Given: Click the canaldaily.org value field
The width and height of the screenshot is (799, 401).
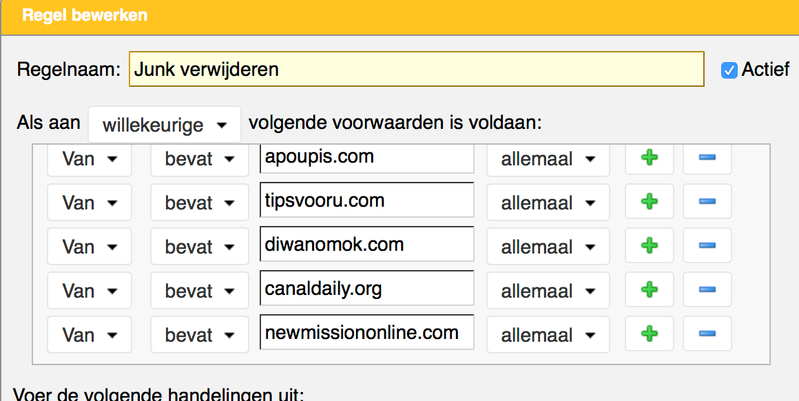Looking at the screenshot, I should pyautogui.click(x=365, y=290).
